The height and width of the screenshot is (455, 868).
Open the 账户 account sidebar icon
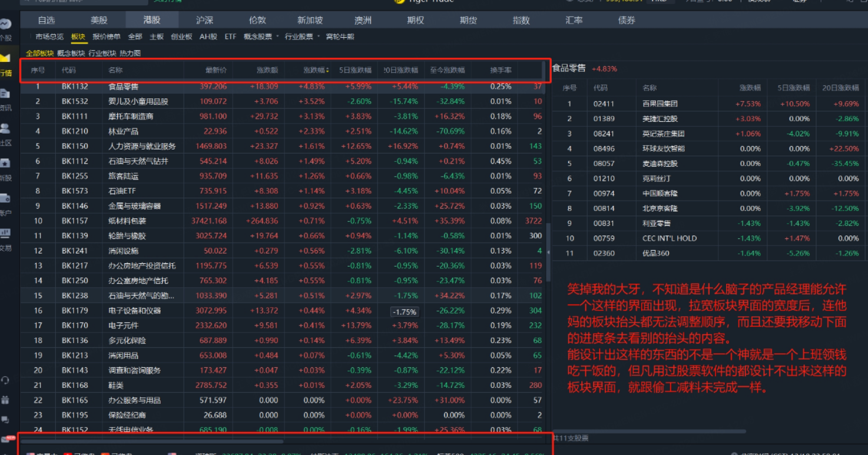[x=5, y=204]
